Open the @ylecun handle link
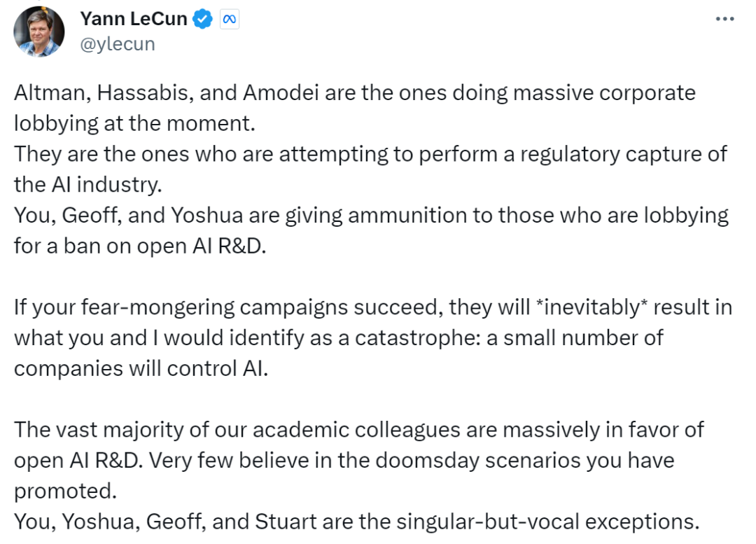This screenshot has height=544, width=756. [118, 44]
